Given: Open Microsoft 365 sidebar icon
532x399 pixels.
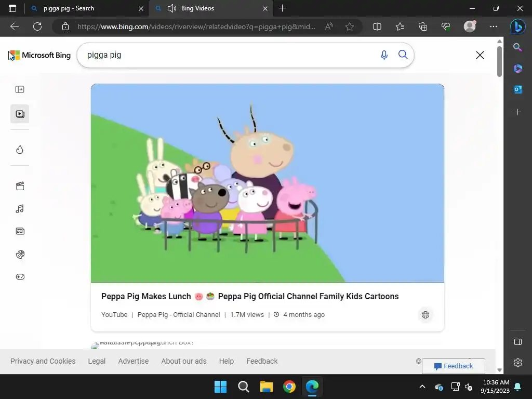Looking at the screenshot, I should pos(517,68).
